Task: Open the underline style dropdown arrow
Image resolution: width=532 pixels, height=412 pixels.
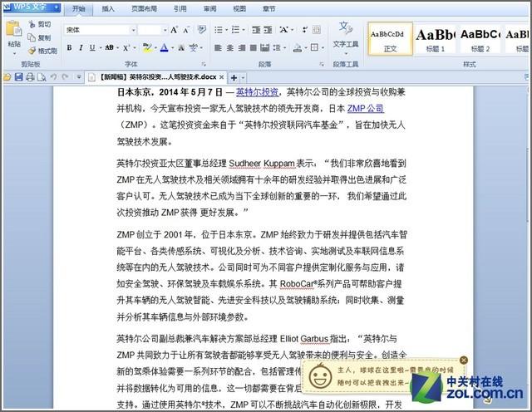Action: coord(101,48)
